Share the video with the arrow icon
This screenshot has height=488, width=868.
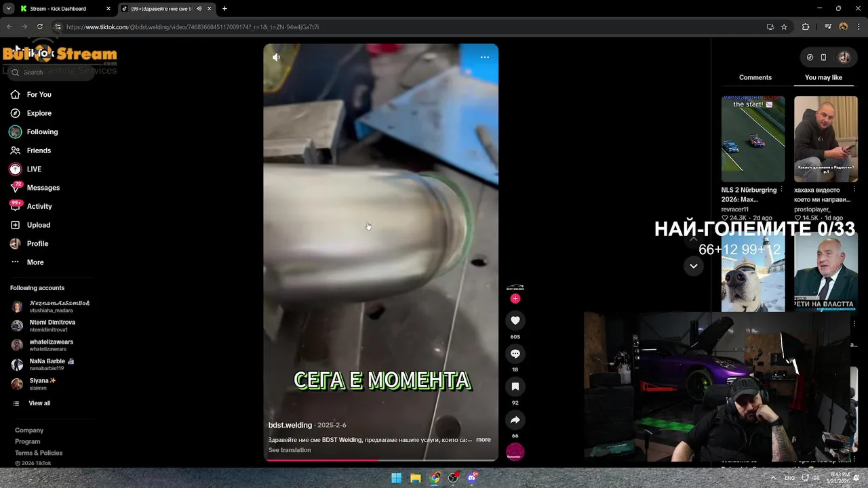tap(515, 420)
